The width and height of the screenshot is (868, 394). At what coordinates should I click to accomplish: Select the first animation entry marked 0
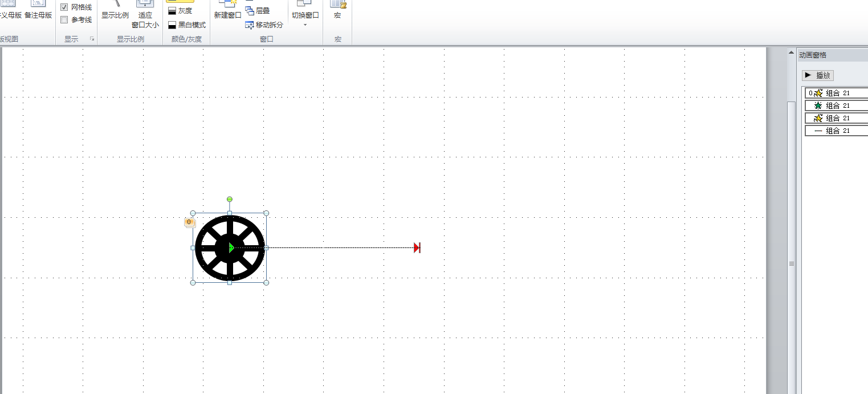pos(837,93)
